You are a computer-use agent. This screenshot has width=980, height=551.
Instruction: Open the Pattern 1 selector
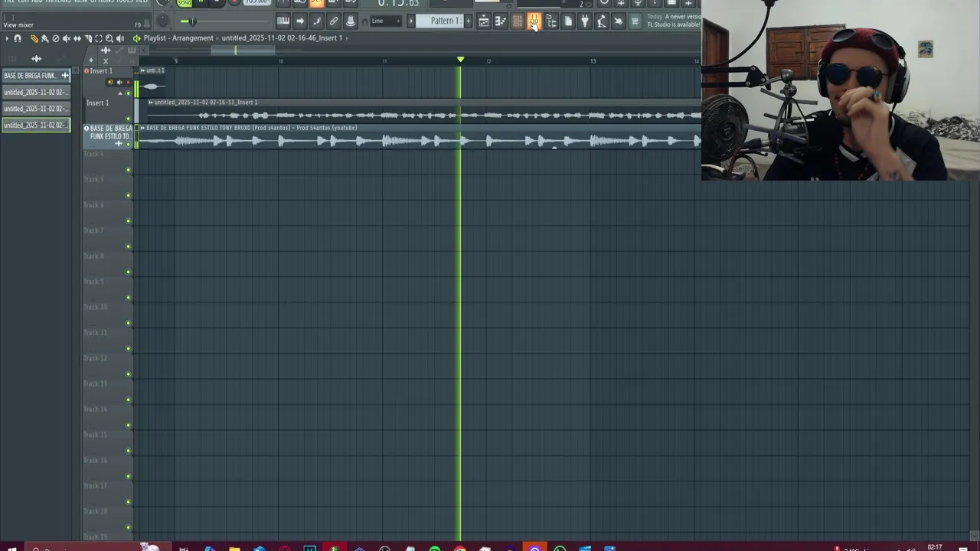439,21
